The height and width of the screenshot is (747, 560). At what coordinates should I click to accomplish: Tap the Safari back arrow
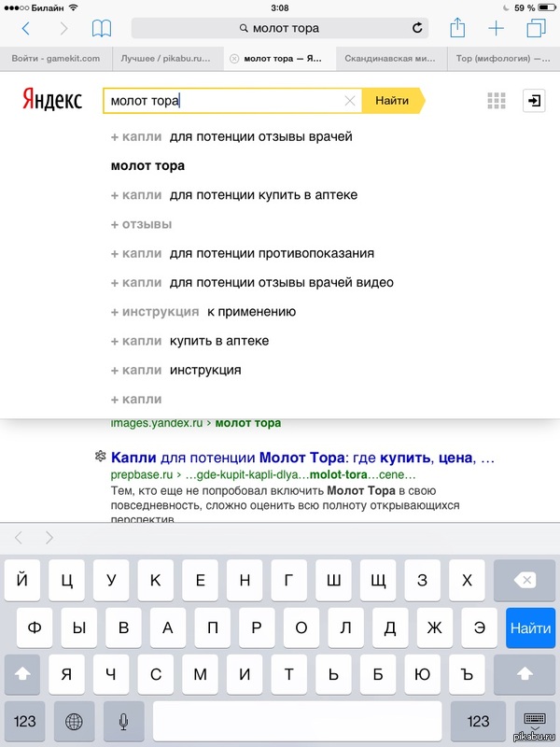click(25, 29)
